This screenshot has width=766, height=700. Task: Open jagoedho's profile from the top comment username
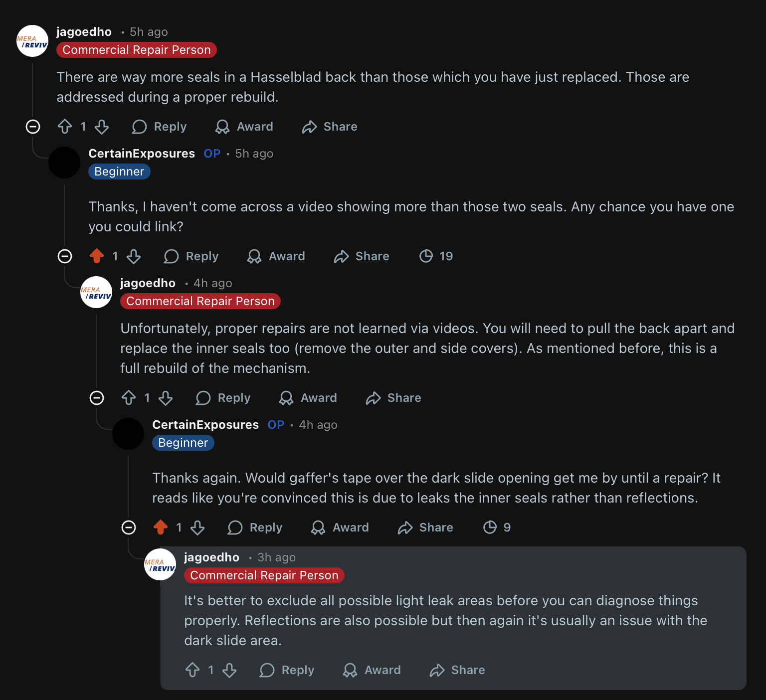point(84,32)
